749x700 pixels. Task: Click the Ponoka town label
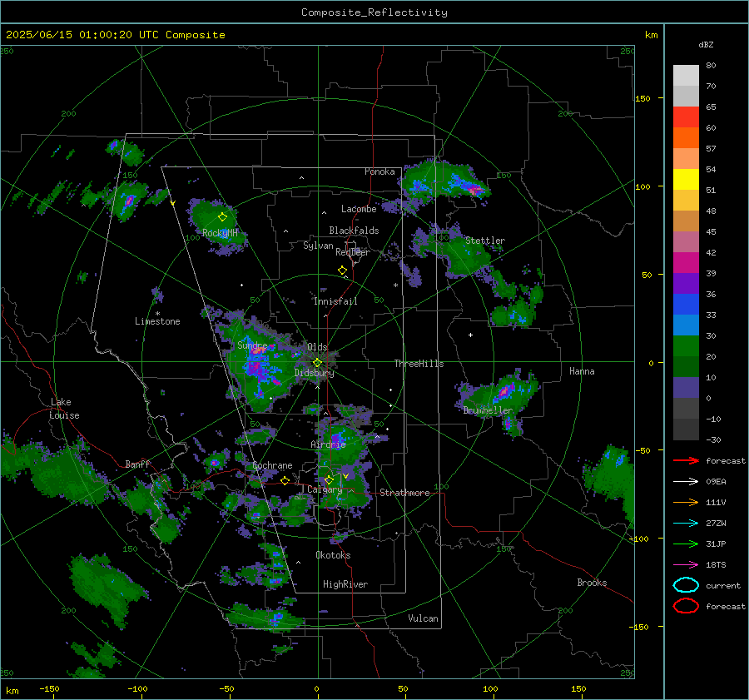(379, 171)
